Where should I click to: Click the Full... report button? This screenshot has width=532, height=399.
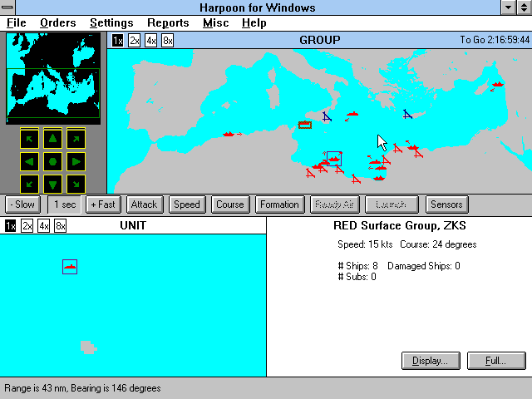coord(496,361)
